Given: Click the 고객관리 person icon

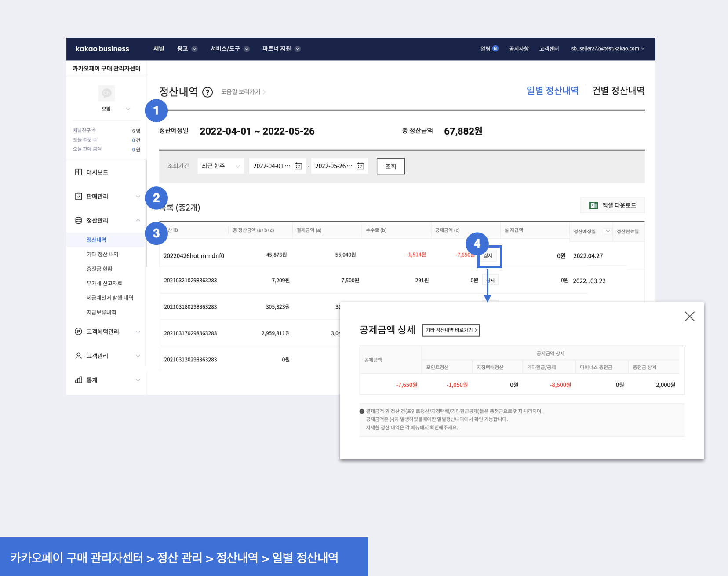Looking at the screenshot, I should pos(78,356).
